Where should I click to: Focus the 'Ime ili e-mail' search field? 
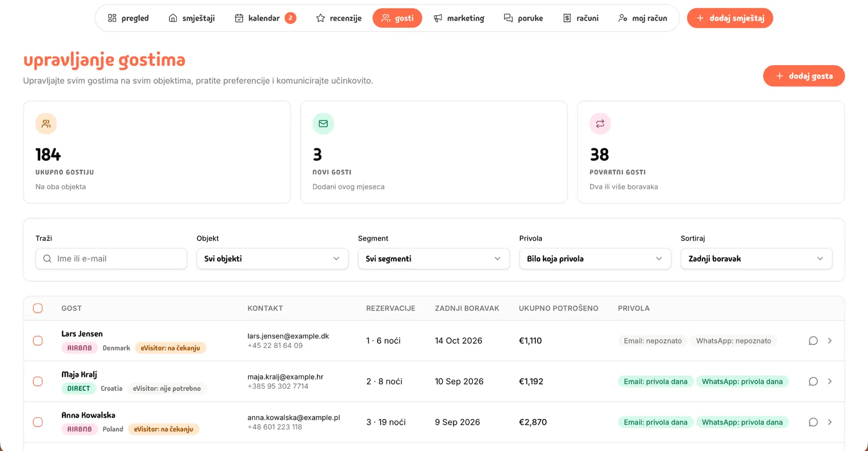111,259
